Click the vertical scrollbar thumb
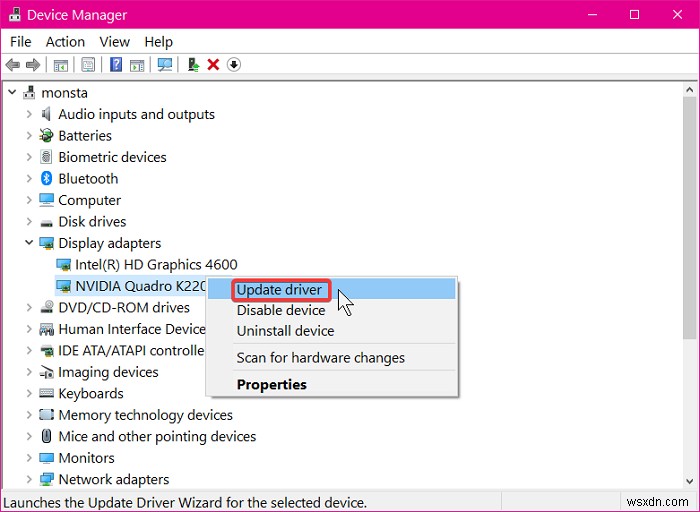The image size is (700, 512). (690, 218)
